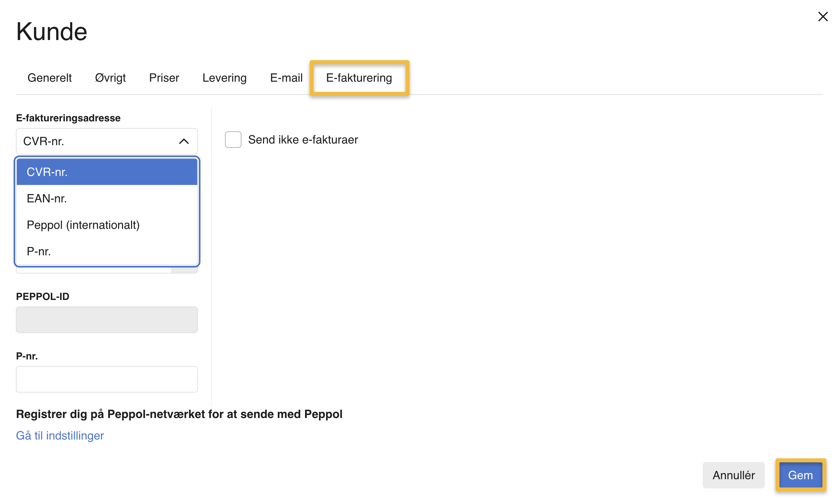Go to the Priser tab
This screenshot has height=504, width=839.
[164, 78]
